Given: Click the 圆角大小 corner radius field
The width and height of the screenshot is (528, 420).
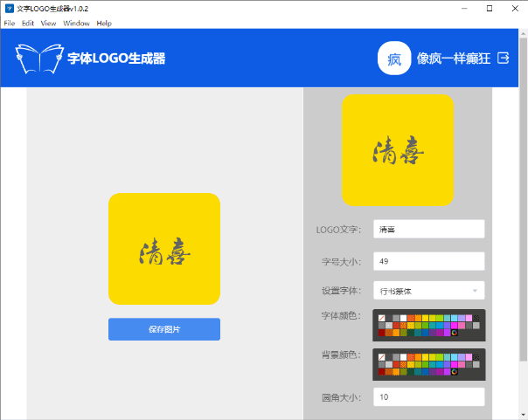Looking at the screenshot, I should (428, 396).
